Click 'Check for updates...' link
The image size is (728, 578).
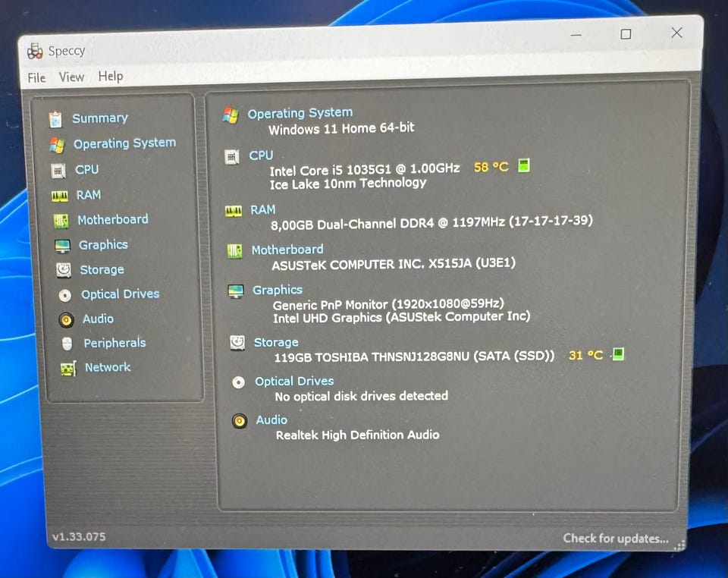[616, 539]
